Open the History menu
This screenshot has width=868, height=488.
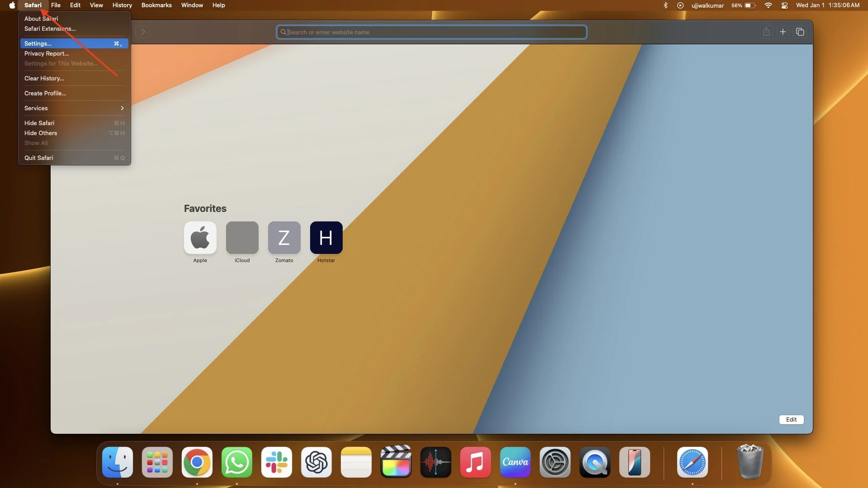point(122,5)
